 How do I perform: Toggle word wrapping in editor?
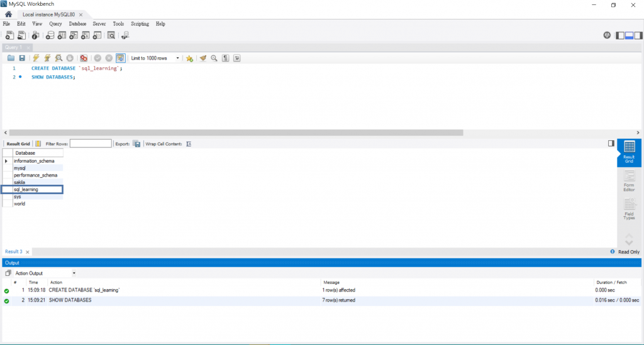(237, 58)
